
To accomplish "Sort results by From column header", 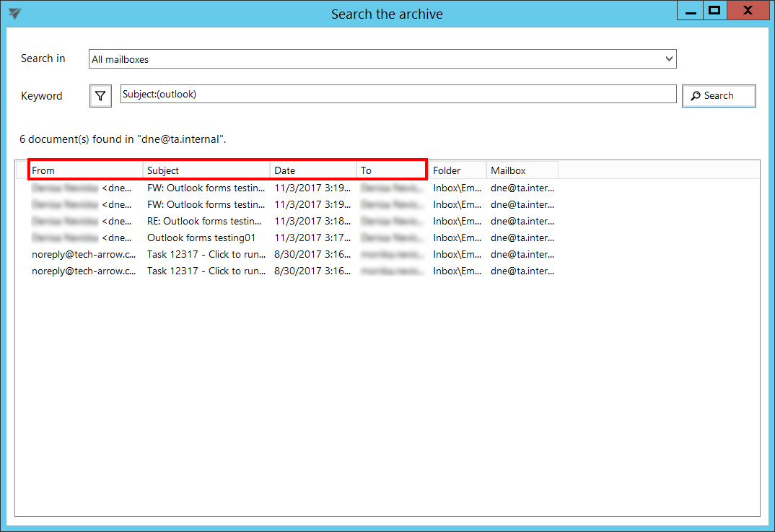I will (x=85, y=170).
